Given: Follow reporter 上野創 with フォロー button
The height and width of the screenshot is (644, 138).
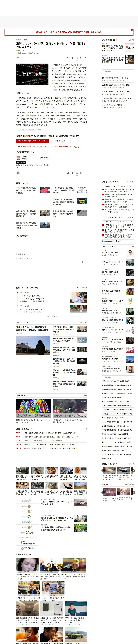Looking at the screenshot, I should (x=45, y=158).
